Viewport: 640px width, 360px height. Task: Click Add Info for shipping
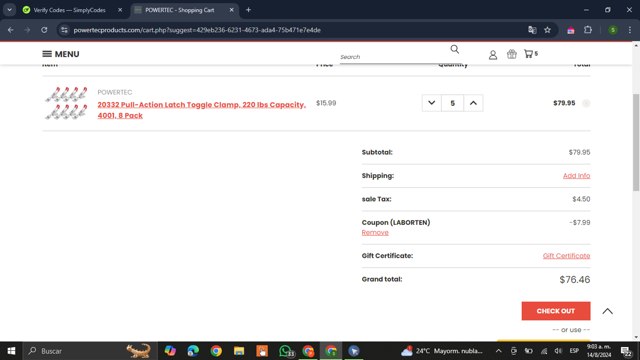coord(576,176)
